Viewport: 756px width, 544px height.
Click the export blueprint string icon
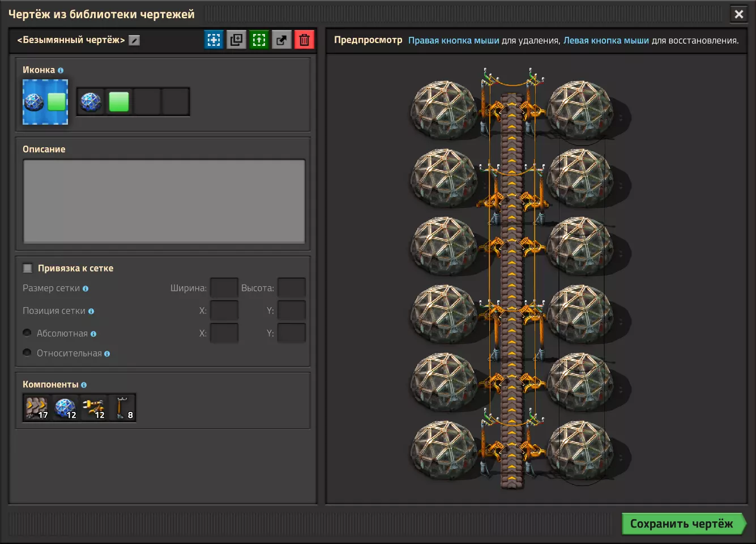pos(281,40)
